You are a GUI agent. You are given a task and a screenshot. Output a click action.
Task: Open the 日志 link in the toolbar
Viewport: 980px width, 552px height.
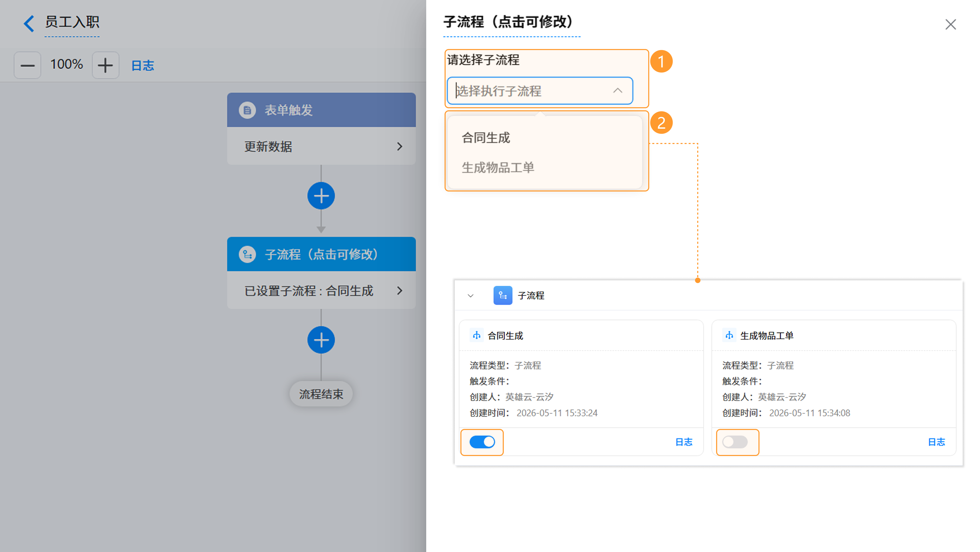tap(143, 65)
